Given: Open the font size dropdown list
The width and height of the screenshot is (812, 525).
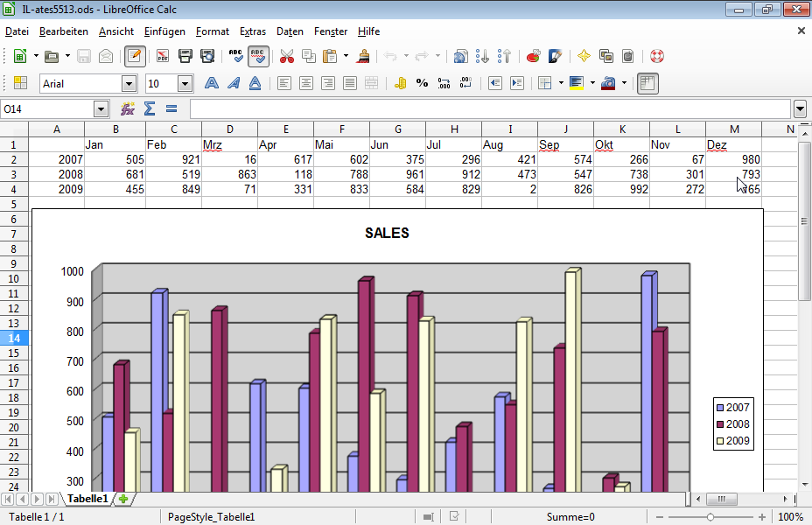Looking at the screenshot, I should point(185,84).
